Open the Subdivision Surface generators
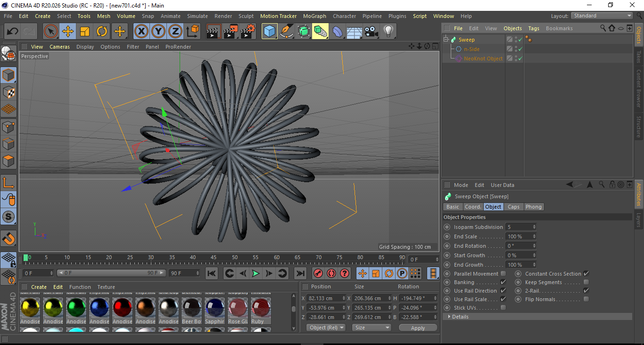The height and width of the screenshot is (345, 644). [303, 32]
